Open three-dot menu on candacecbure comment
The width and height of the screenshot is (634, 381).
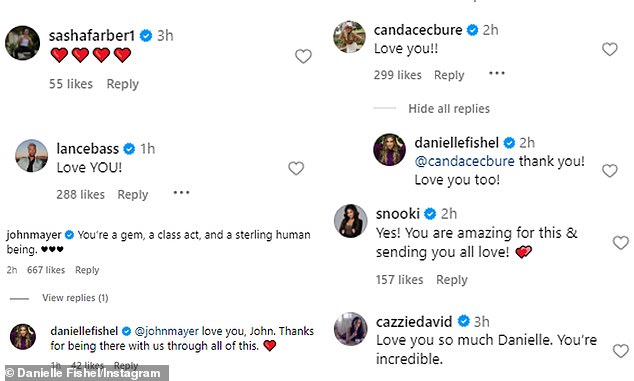(497, 73)
